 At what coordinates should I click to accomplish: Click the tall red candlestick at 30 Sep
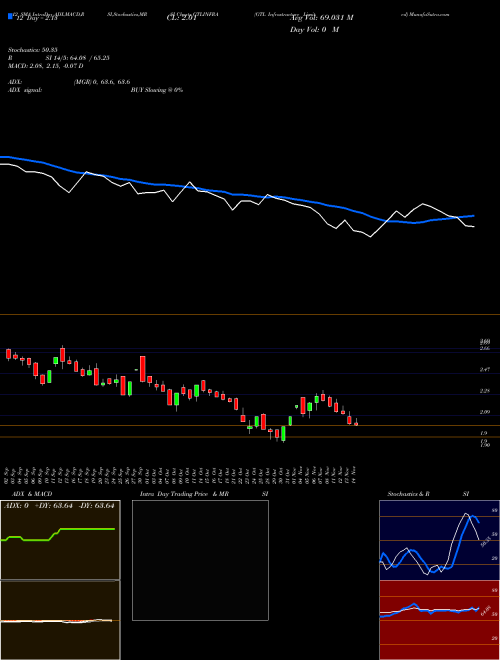click(x=143, y=369)
